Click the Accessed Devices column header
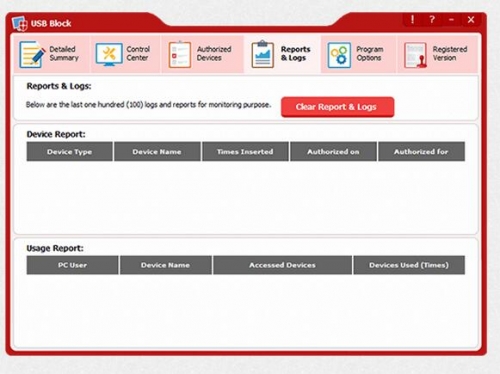 click(x=282, y=265)
